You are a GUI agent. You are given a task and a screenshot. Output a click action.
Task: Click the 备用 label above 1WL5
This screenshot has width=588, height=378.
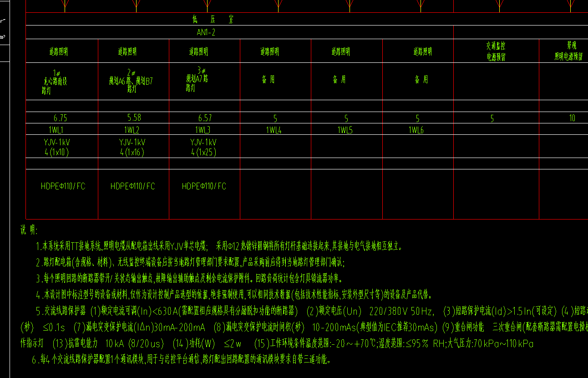tap(339, 79)
